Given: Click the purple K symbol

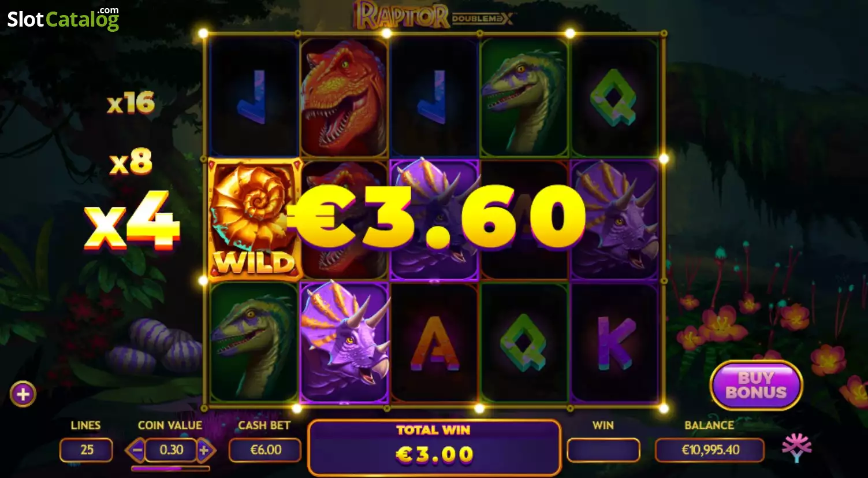Looking at the screenshot, I should (614, 342).
